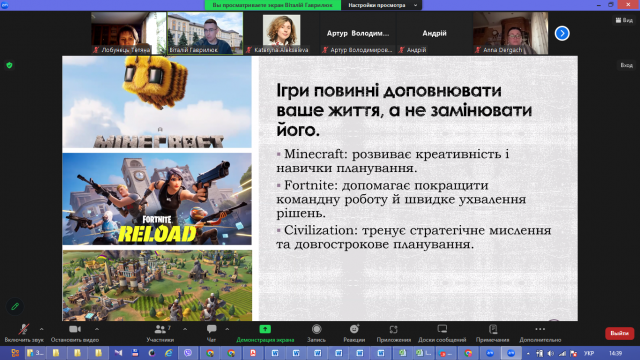The height and width of the screenshot is (360, 640).
Task: Expand caret beside Чат button
Action: tap(227, 329)
